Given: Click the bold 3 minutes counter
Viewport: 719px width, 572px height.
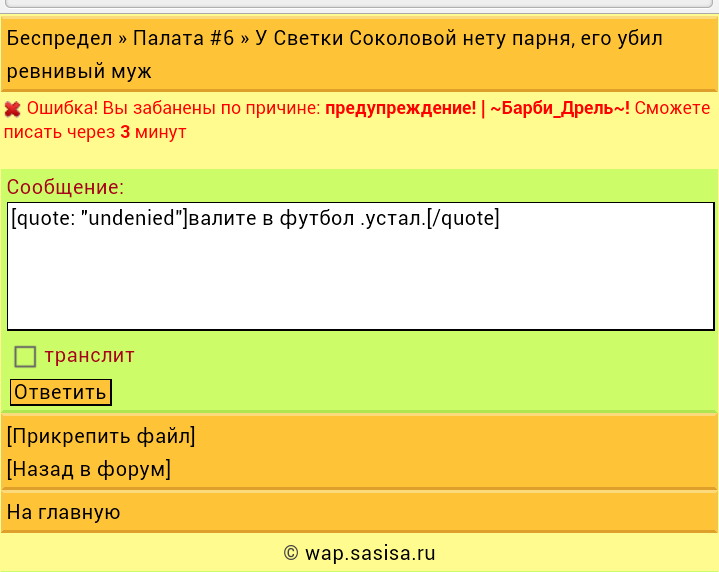Looking at the screenshot, I should click(x=125, y=131).
